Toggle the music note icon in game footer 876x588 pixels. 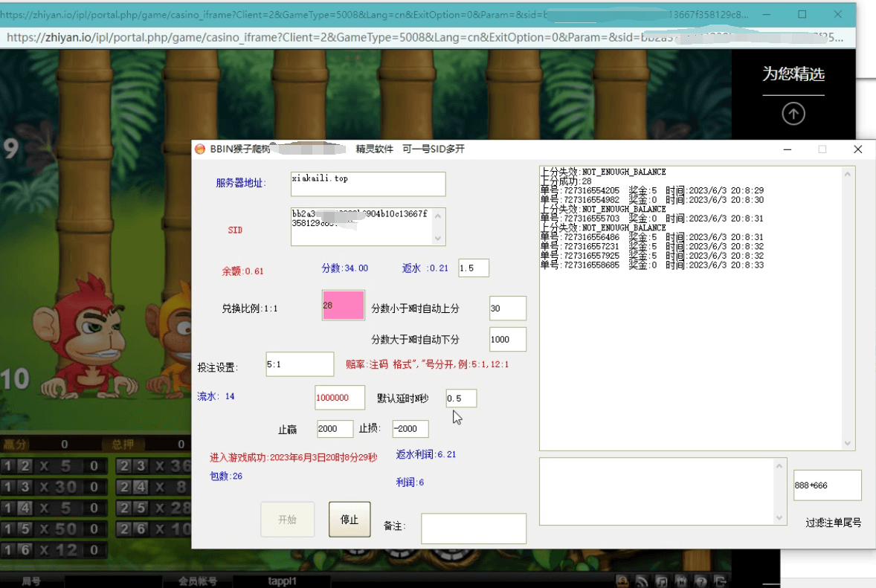point(661,581)
